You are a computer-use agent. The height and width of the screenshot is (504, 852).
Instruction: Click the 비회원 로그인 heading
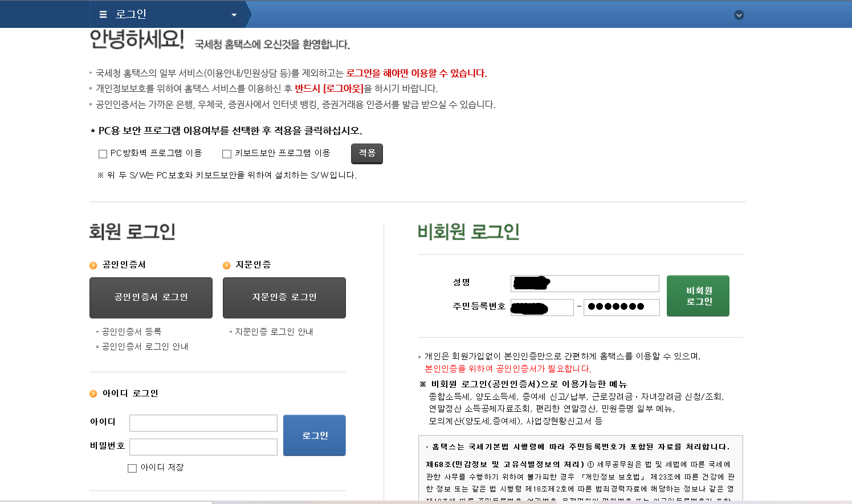coord(468,232)
